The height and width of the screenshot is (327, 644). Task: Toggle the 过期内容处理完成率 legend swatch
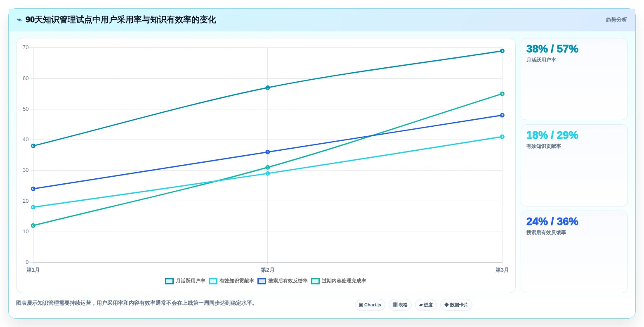(315, 281)
